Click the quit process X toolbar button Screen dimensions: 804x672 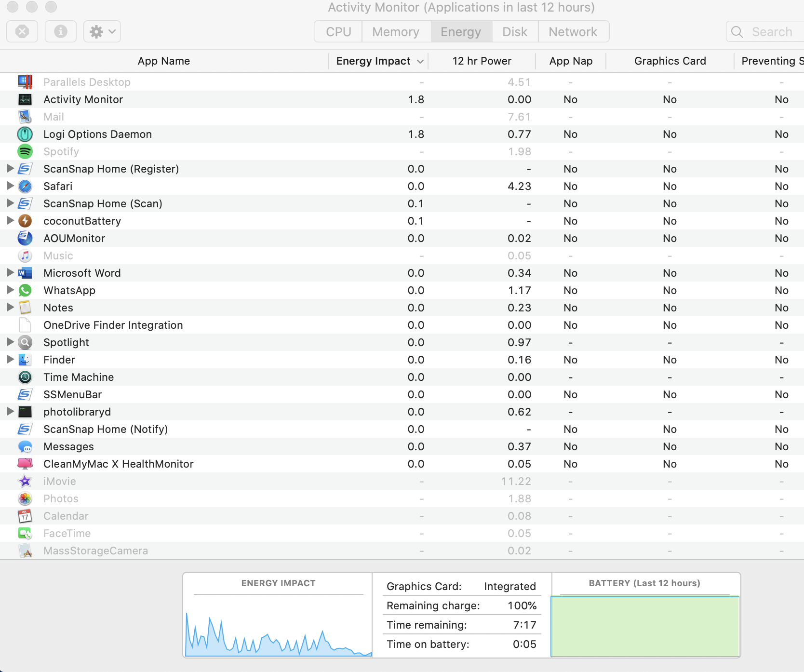(22, 32)
